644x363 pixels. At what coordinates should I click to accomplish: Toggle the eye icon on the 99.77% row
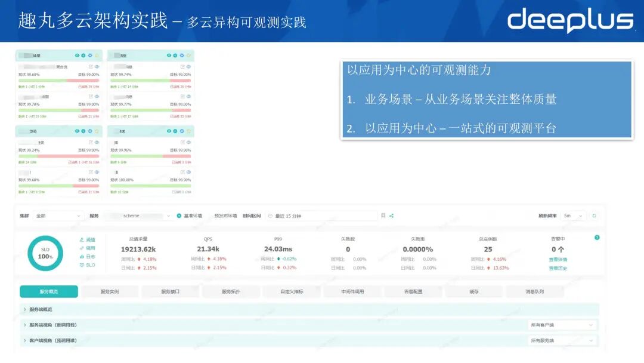tap(189, 97)
